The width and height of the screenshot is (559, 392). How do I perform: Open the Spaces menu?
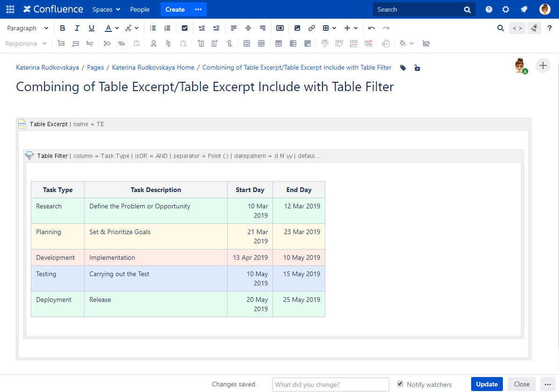coord(106,9)
